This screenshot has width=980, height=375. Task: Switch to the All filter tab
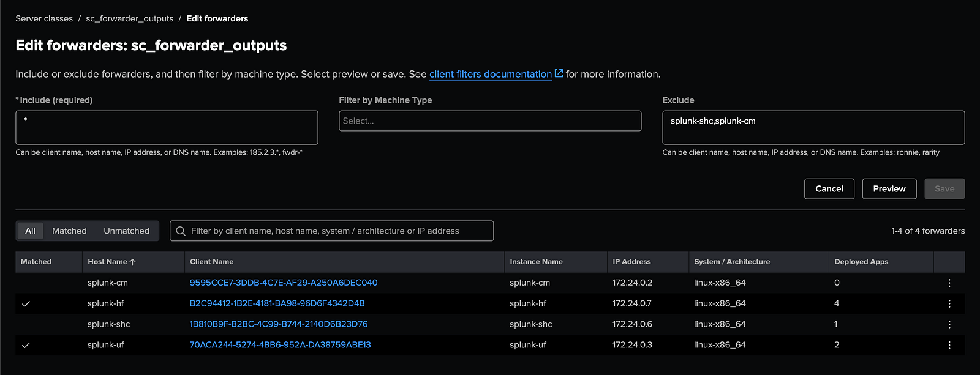[x=30, y=231]
